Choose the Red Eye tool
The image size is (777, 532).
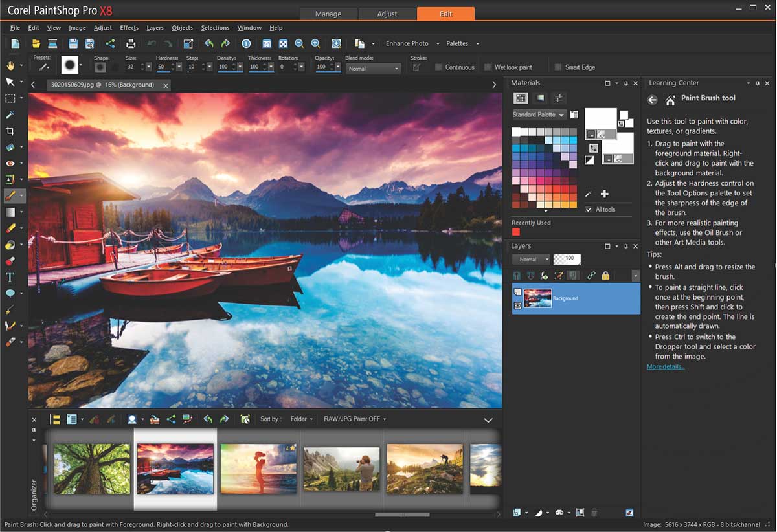(10, 163)
